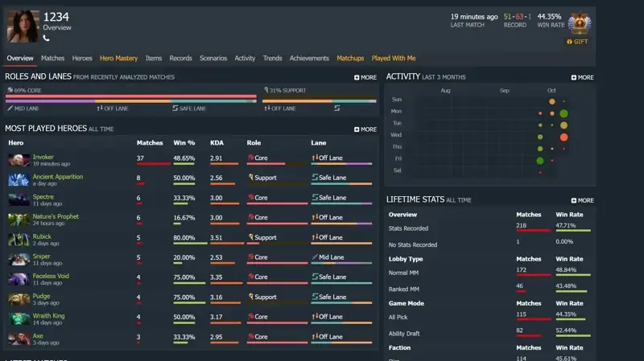Expand MORE for Lifetime Stats
The image size is (644, 361).
pos(582,200)
